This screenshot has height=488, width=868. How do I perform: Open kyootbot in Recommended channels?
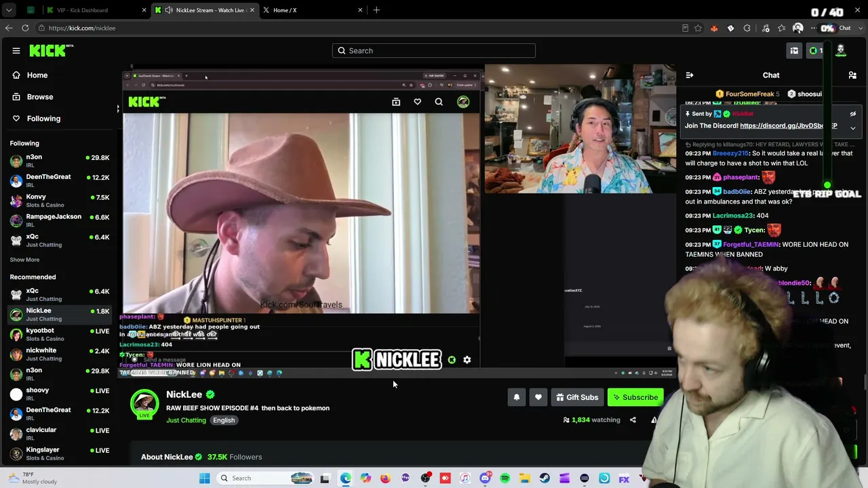(60, 334)
